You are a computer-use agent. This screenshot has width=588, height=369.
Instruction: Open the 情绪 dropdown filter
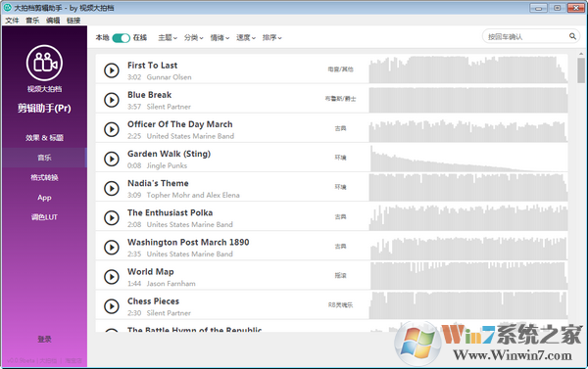pyautogui.click(x=220, y=37)
